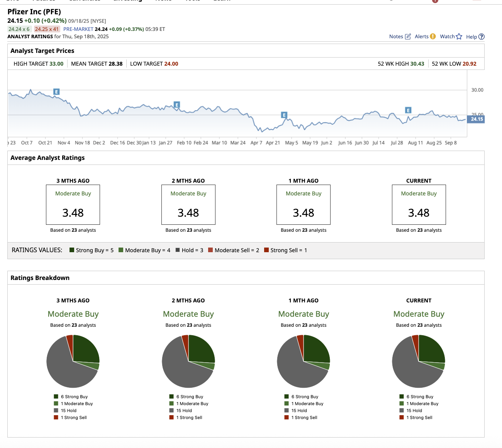Click the 24.15 price tag on chart axis
This screenshot has height=448, width=502.
coord(477,119)
